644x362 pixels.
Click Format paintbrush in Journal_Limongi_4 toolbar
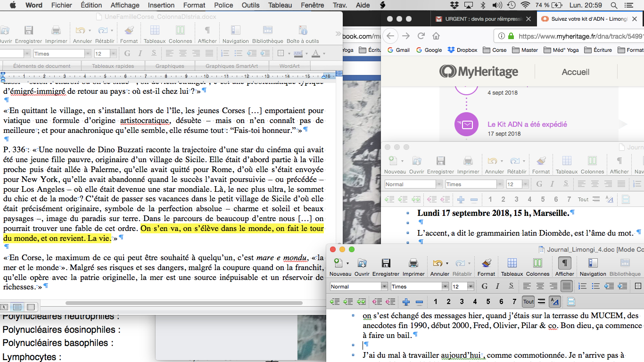tap(486, 263)
